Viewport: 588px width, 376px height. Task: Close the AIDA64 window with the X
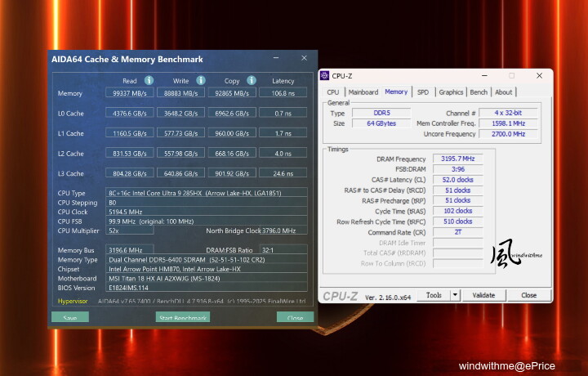coord(304,58)
